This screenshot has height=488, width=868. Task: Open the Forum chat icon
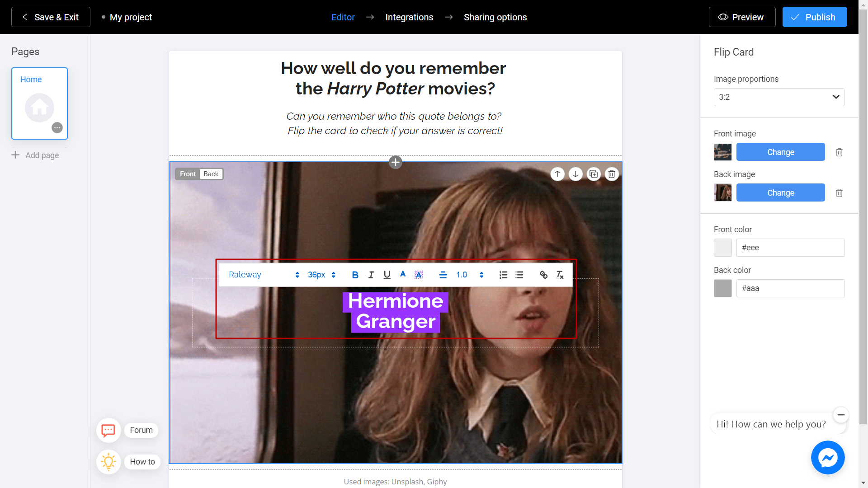[x=108, y=430]
